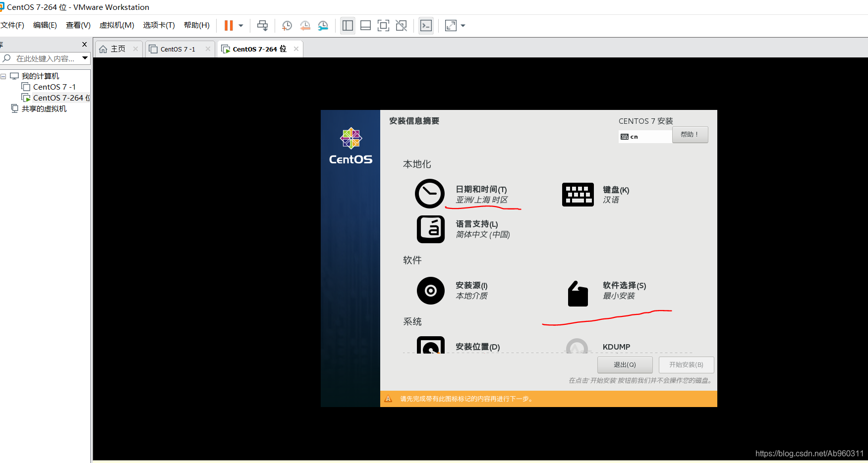Click the orange warning message bar text
This screenshot has width=868, height=463.
click(x=467, y=399)
